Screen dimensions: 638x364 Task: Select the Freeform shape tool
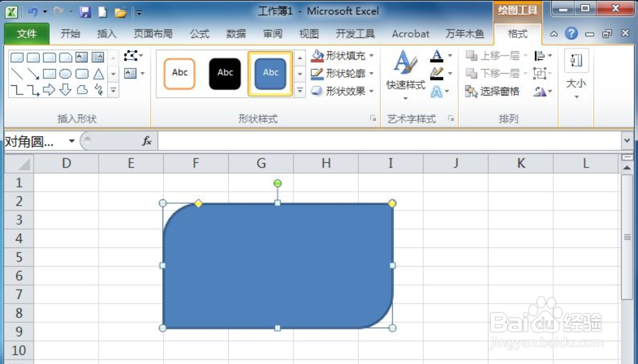(82, 89)
